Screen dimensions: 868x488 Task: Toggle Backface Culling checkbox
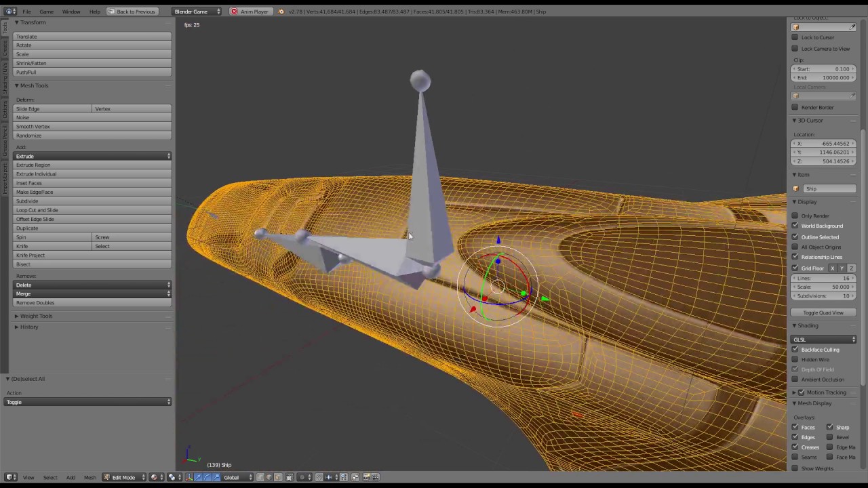pos(795,349)
